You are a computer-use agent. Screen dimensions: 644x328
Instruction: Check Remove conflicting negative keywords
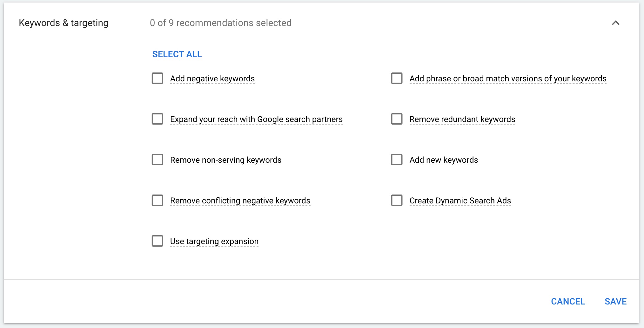[x=157, y=201]
